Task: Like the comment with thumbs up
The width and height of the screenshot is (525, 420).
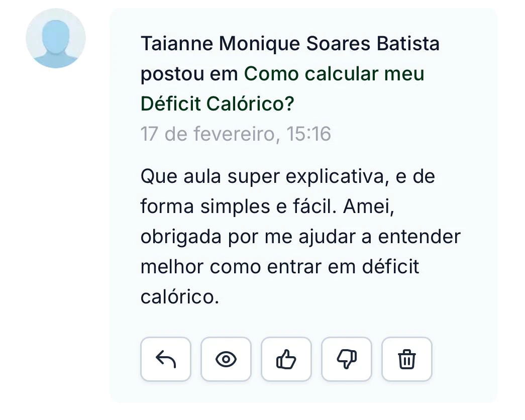Action: pyautogui.click(x=286, y=359)
